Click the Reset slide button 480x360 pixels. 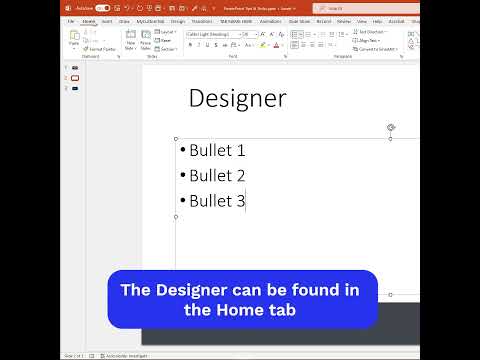coord(163,40)
